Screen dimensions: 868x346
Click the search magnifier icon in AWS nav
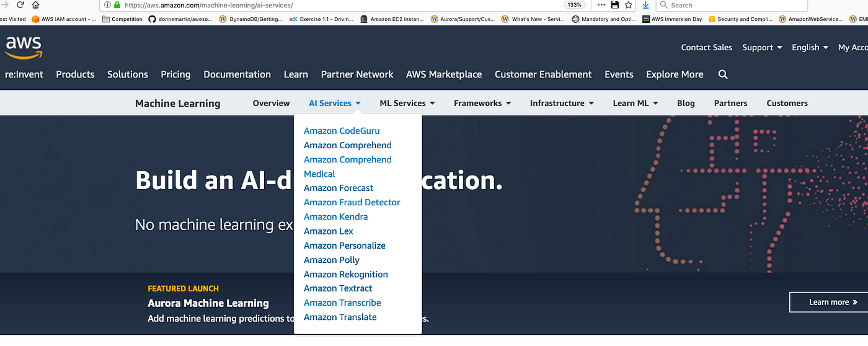point(723,74)
